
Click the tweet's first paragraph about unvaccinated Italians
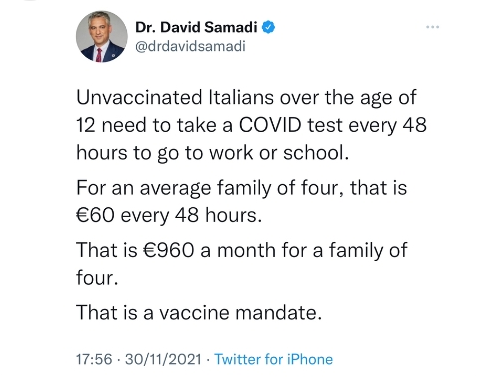pyautogui.click(x=251, y=125)
